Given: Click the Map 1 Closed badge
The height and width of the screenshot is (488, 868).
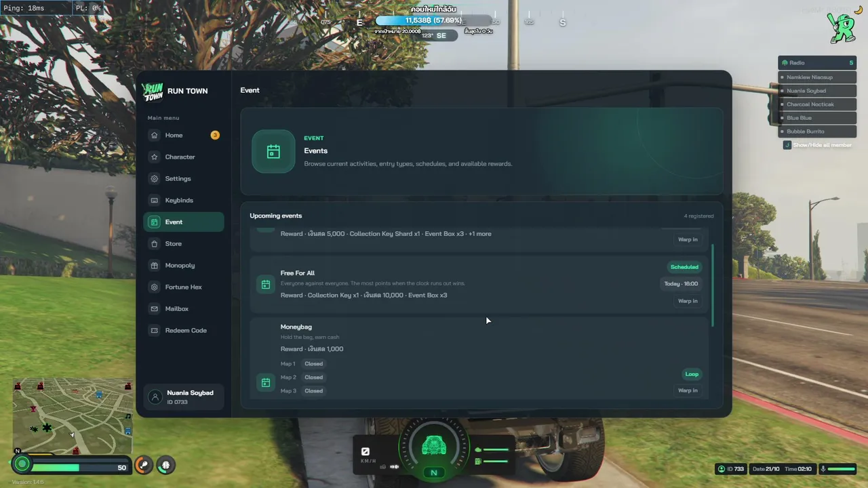Looking at the screenshot, I should click(314, 364).
